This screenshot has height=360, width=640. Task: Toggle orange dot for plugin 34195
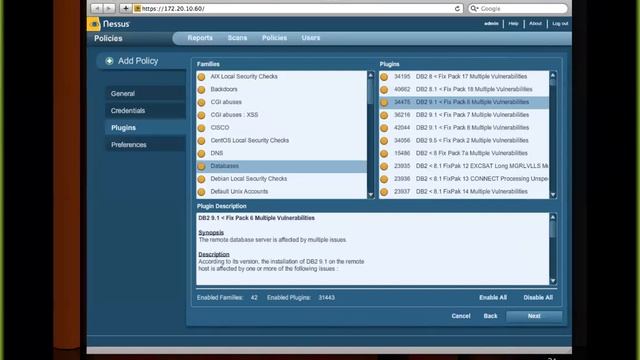(384, 77)
